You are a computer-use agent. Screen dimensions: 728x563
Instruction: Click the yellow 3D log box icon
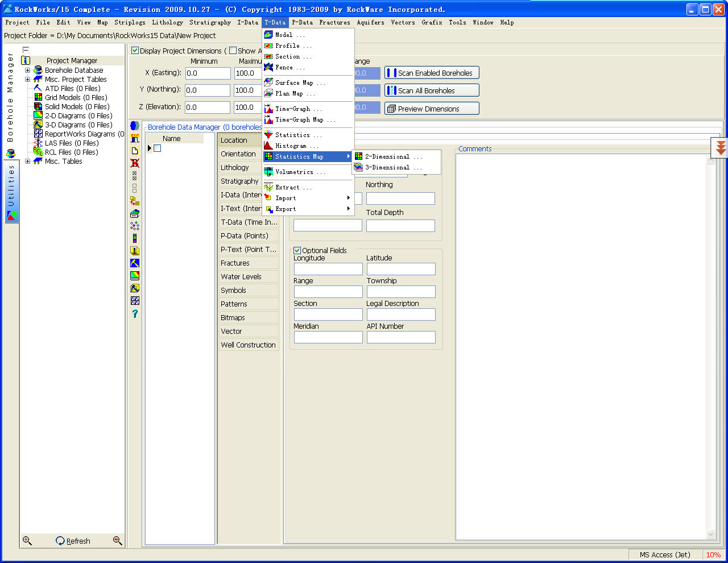[135, 251]
